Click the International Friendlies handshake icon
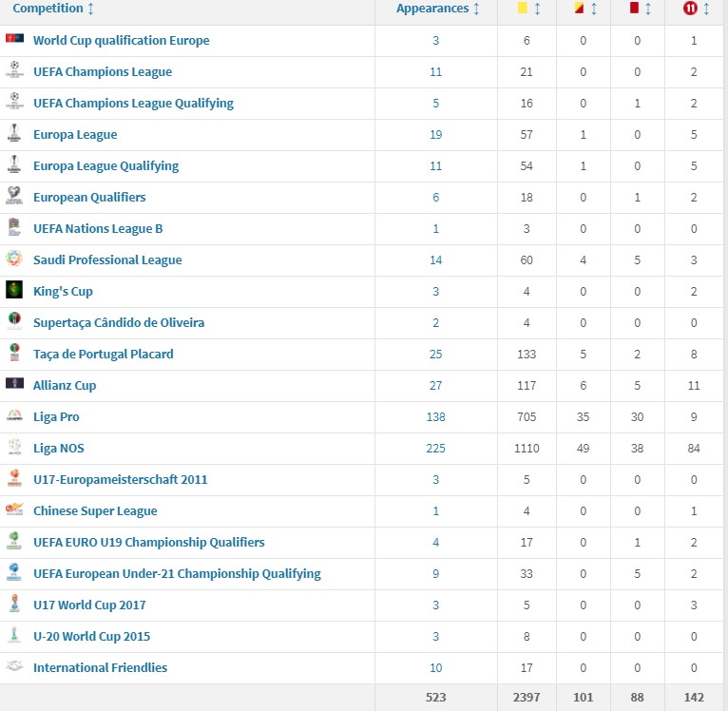The image size is (728, 711). click(x=14, y=666)
